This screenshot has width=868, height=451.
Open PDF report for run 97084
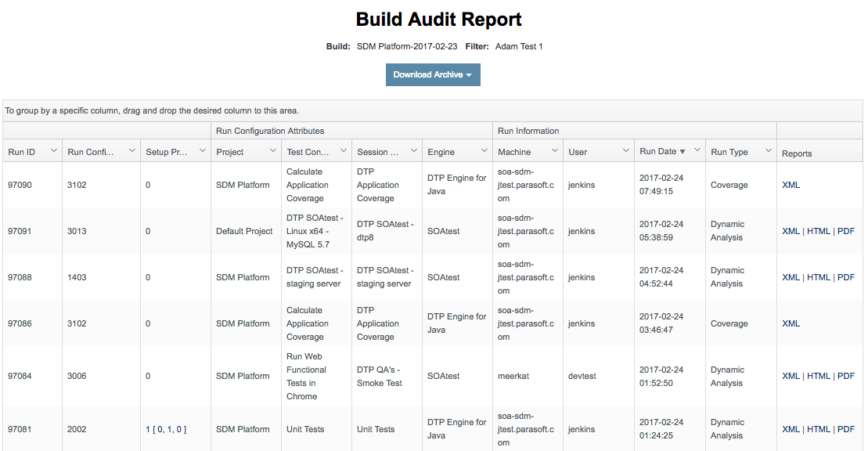(x=846, y=376)
